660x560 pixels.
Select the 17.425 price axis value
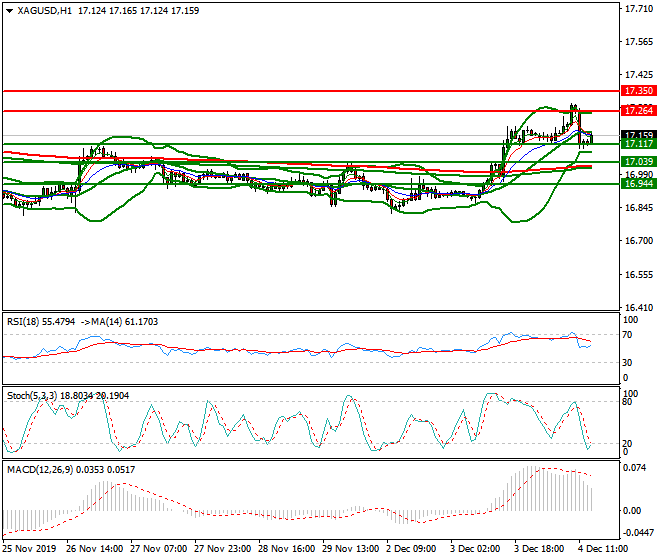pos(639,75)
